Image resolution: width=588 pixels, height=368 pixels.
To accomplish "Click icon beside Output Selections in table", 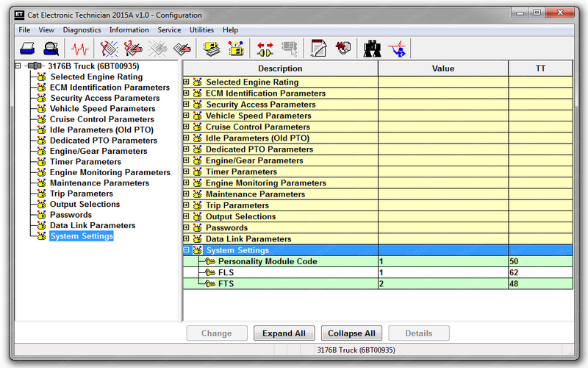I will point(197,216).
